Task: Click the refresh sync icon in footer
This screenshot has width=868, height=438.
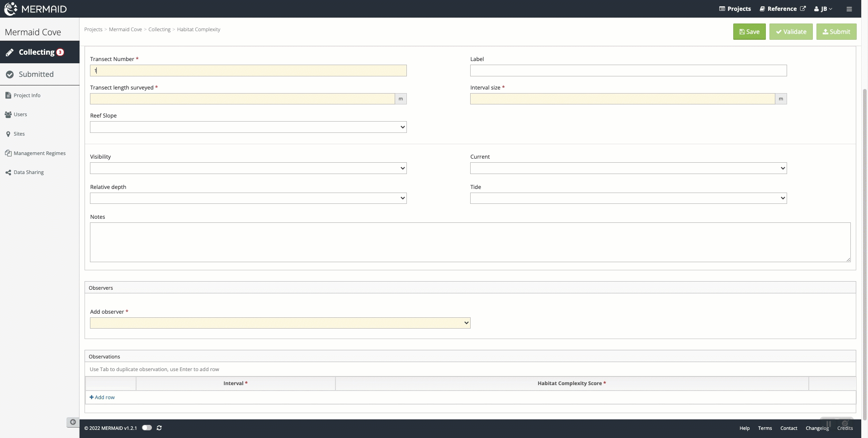Action: point(159,428)
